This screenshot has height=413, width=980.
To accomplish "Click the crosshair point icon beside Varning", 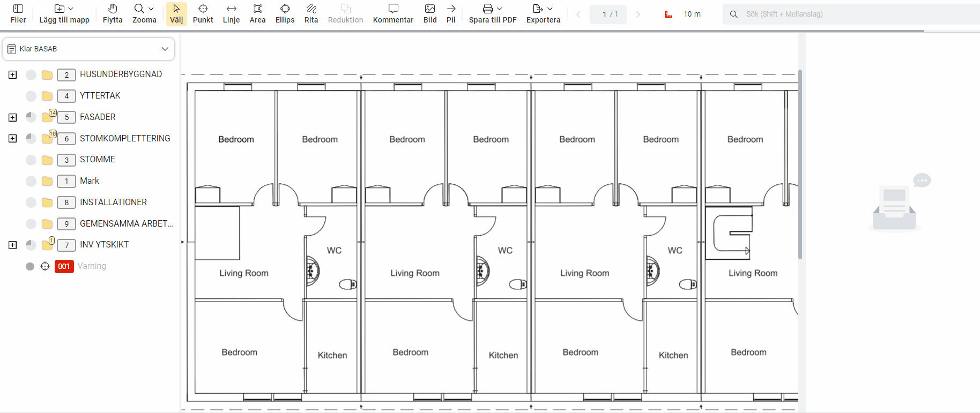I will [x=45, y=266].
